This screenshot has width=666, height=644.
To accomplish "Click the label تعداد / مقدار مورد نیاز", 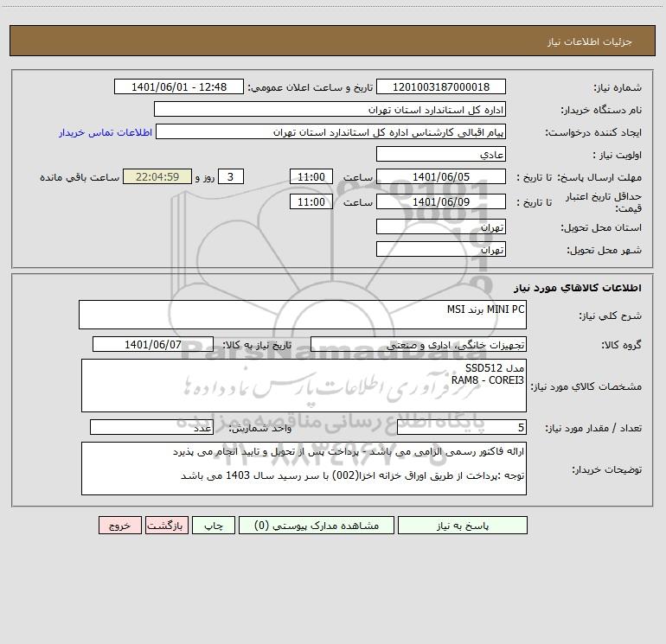I will pyautogui.click(x=593, y=429).
